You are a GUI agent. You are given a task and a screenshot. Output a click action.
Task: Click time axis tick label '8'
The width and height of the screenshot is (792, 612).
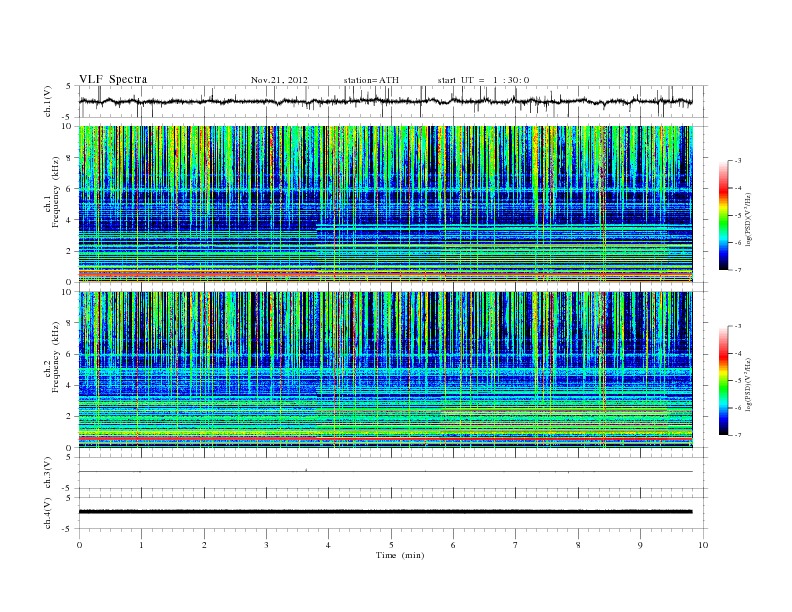(578, 545)
